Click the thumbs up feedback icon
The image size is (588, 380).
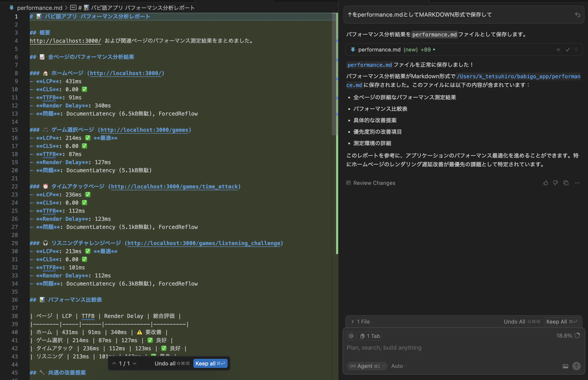tap(546, 183)
